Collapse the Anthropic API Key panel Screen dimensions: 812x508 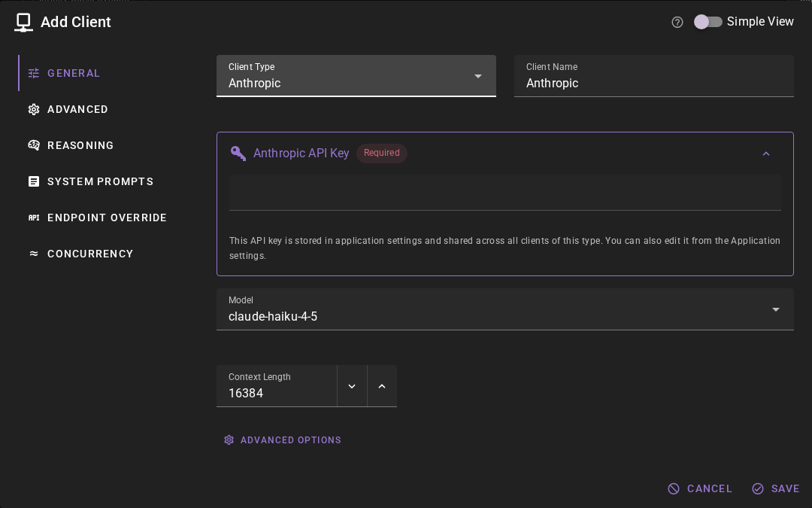click(x=766, y=154)
